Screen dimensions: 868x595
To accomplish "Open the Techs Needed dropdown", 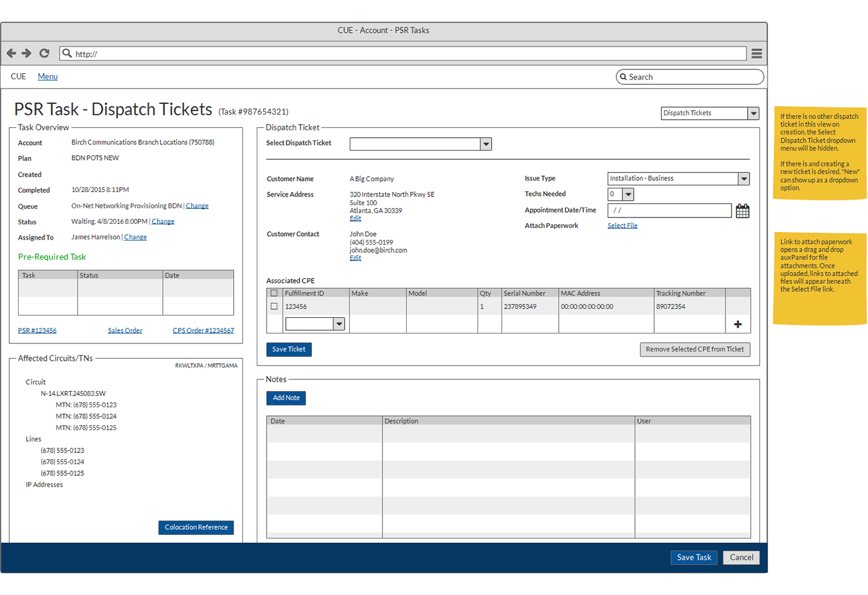I will (x=628, y=195).
